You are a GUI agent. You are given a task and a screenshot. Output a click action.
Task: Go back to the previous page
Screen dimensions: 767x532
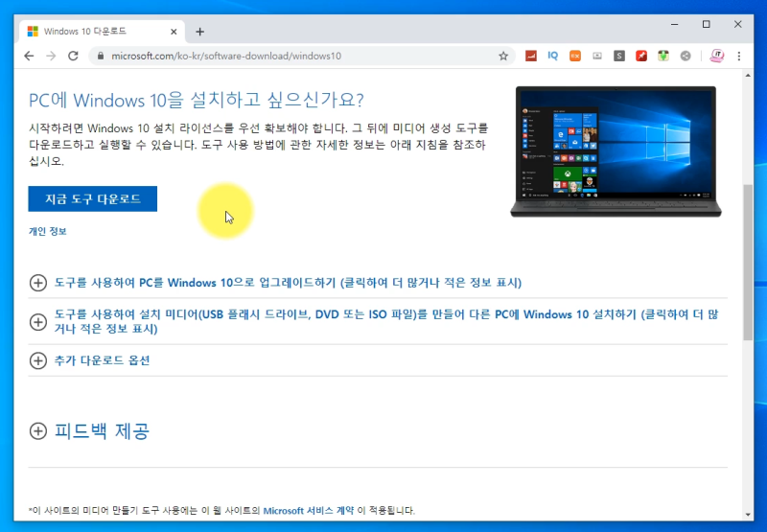[29, 56]
